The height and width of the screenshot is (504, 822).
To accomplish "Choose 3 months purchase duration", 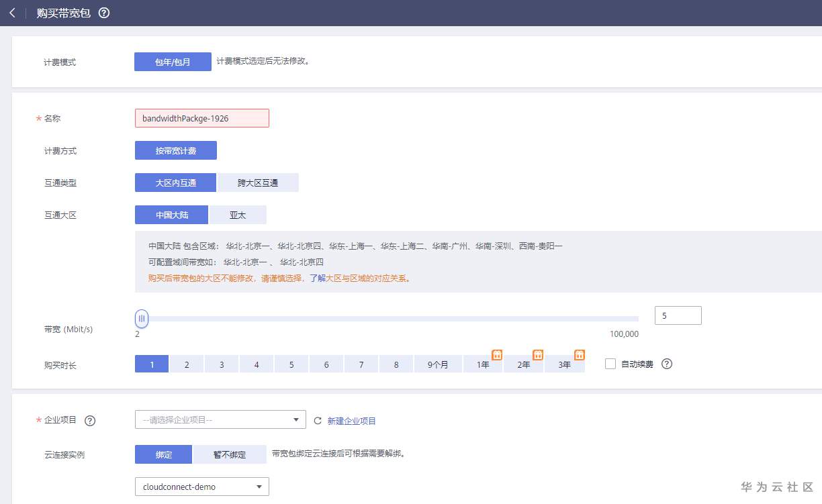I will pyautogui.click(x=222, y=364).
